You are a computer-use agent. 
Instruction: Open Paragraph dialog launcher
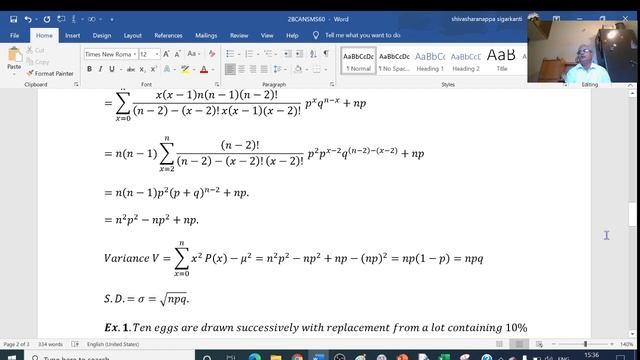pyautogui.click(x=332, y=84)
